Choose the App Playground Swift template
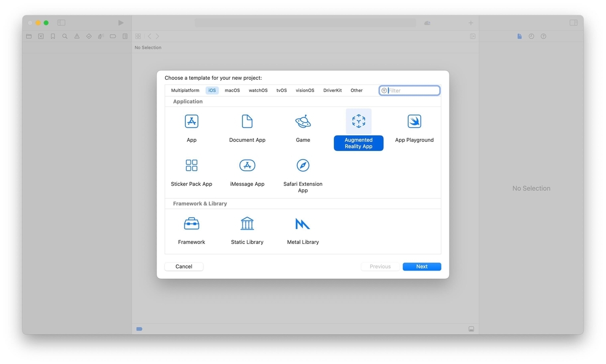 [414, 122]
